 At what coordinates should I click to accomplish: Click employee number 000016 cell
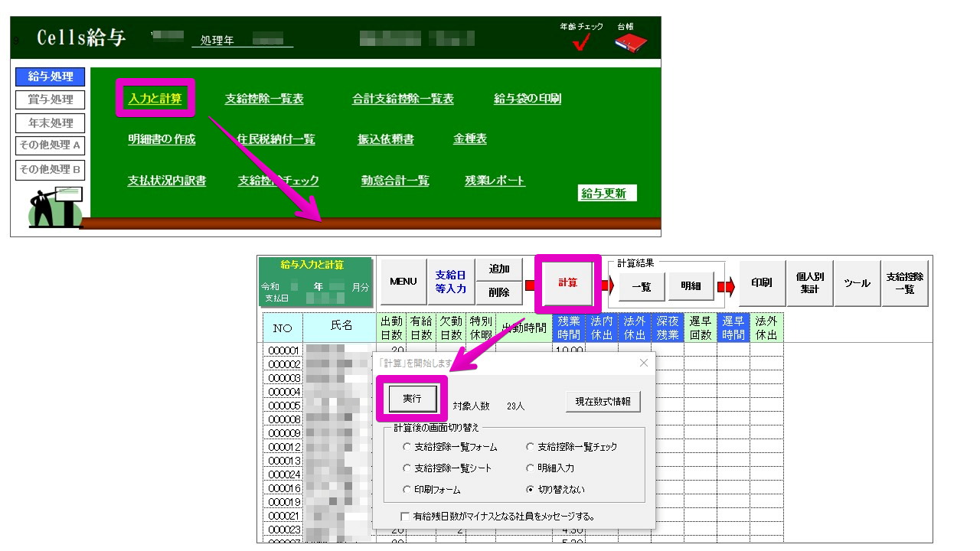tap(283, 488)
